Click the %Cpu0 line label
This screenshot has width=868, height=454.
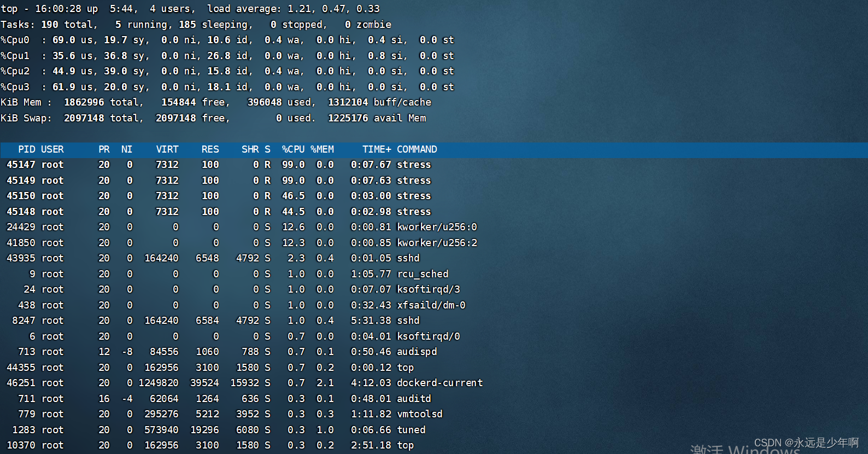coord(15,40)
